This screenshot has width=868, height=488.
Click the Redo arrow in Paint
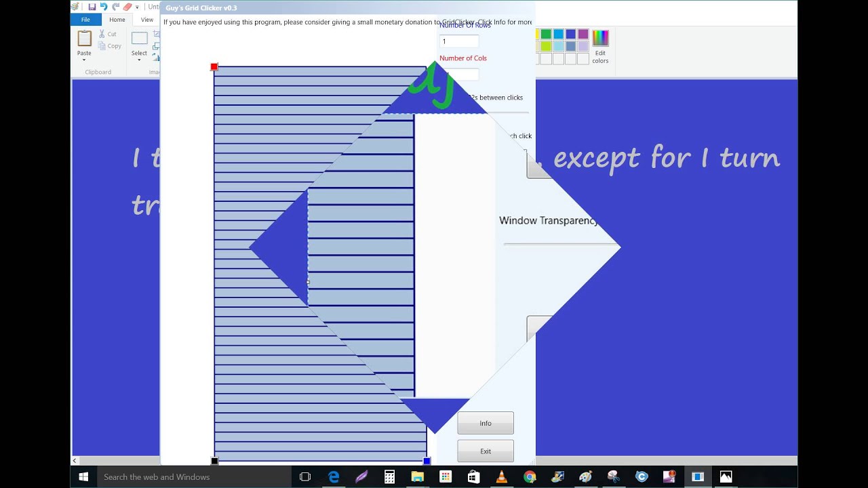115,7
